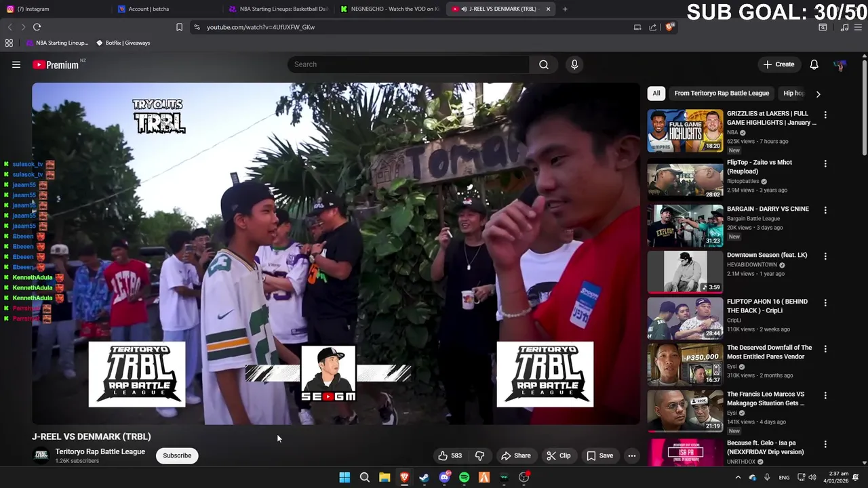Open FlipTop Zaito vs Mhot thumbnail

tap(685, 180)
